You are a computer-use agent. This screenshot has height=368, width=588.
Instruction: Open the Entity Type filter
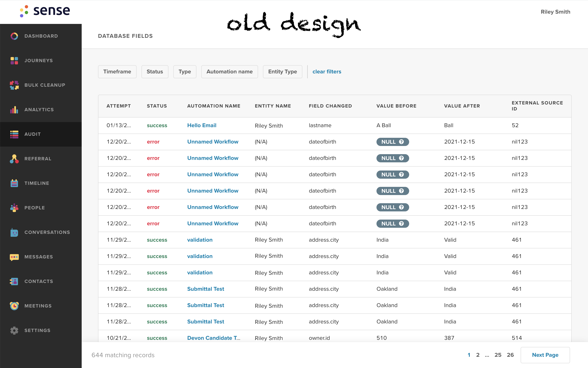coord(283,72)
